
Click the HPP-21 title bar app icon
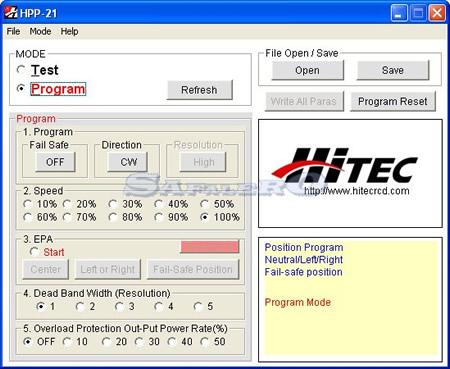11,13
